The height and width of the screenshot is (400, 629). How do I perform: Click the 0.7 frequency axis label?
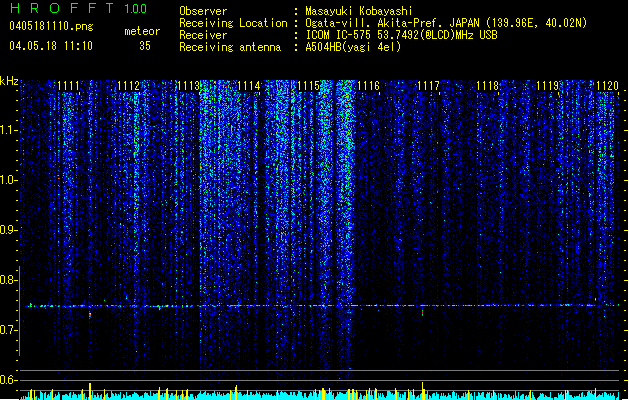(8, 330)
